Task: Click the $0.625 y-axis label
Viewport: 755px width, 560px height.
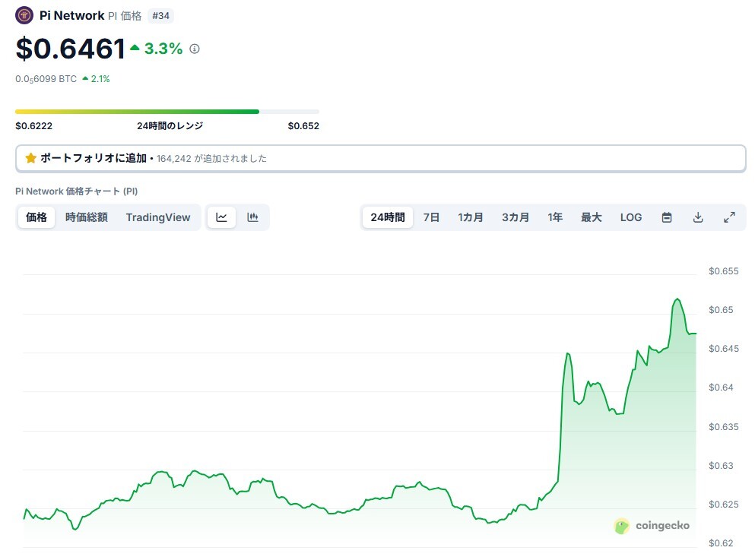Action: (723, 505)
